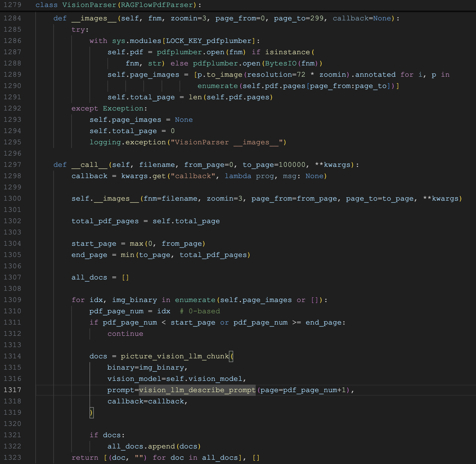Click total_pdf_pages on line 1302
This screenshot has height=464, width=476.
pyautogui.click(x=105, y=221)
